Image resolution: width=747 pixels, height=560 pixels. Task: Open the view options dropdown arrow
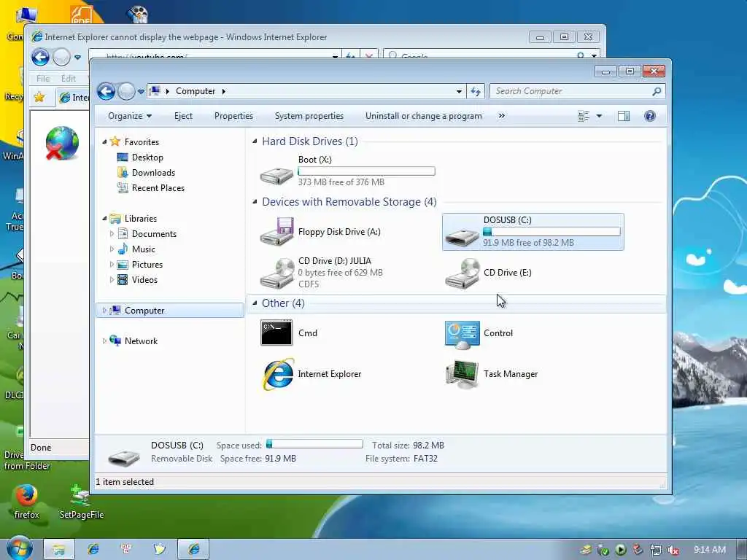click(x=599, y=116)
